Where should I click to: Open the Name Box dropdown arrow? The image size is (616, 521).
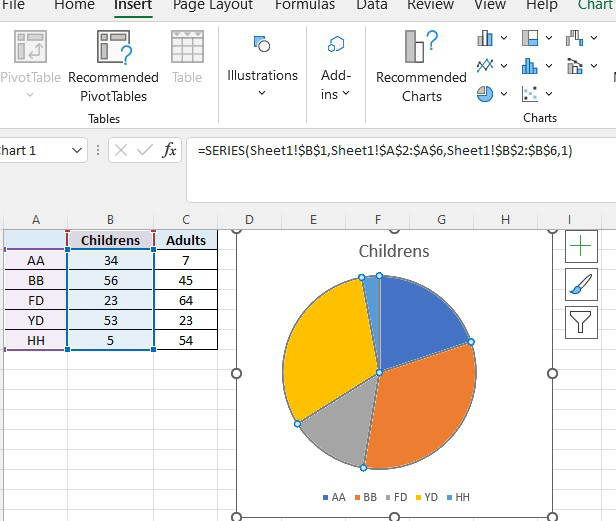(x=77, y=150)
